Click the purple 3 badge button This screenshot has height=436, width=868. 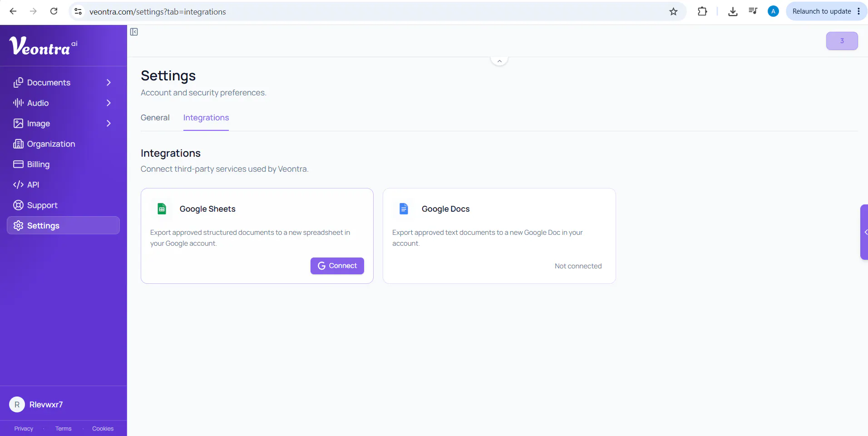(842, 41)
